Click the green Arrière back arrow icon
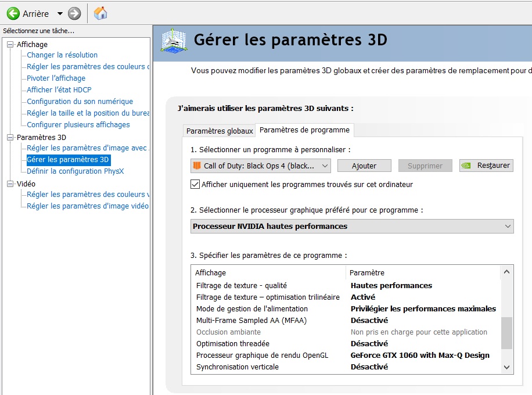 pos(13,13)
